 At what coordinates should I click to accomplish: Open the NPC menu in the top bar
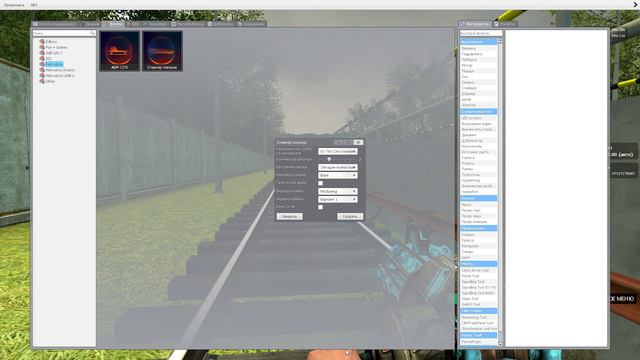click(34, 5)
